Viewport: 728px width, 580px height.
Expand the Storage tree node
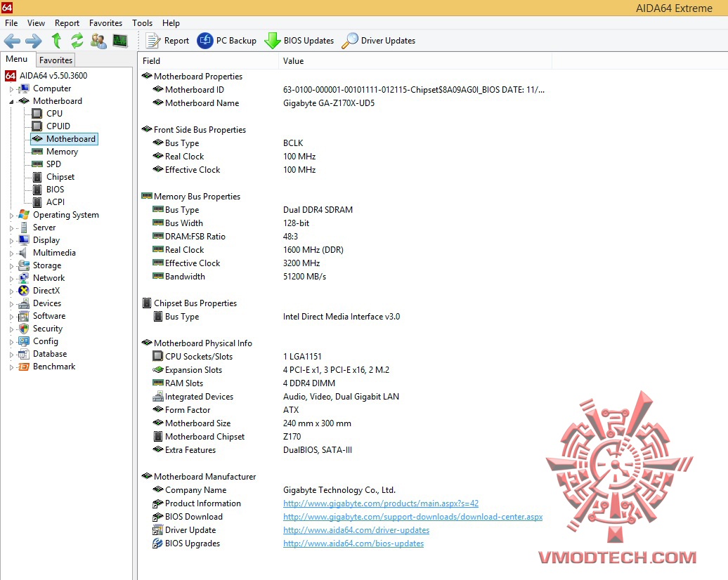12,266
